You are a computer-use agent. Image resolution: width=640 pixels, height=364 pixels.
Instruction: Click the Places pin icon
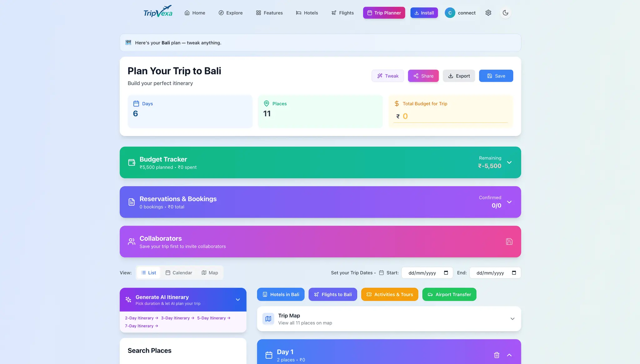click(x=267, y=104)
